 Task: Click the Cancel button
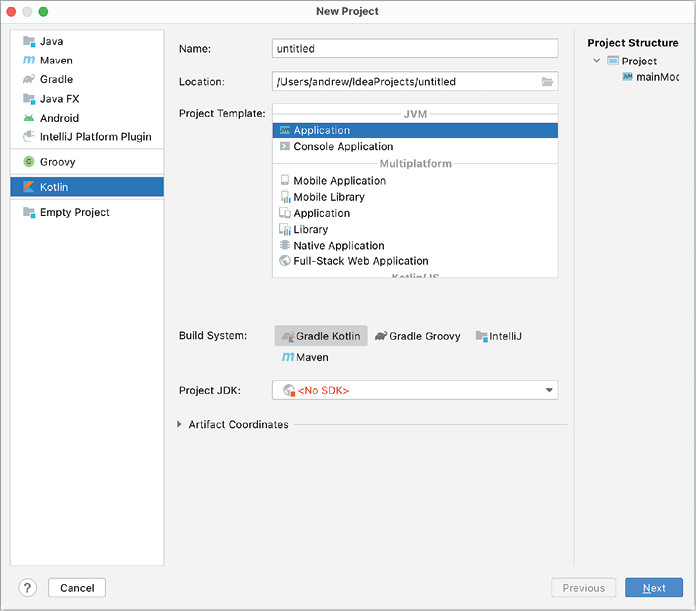[x=77, y=588]
